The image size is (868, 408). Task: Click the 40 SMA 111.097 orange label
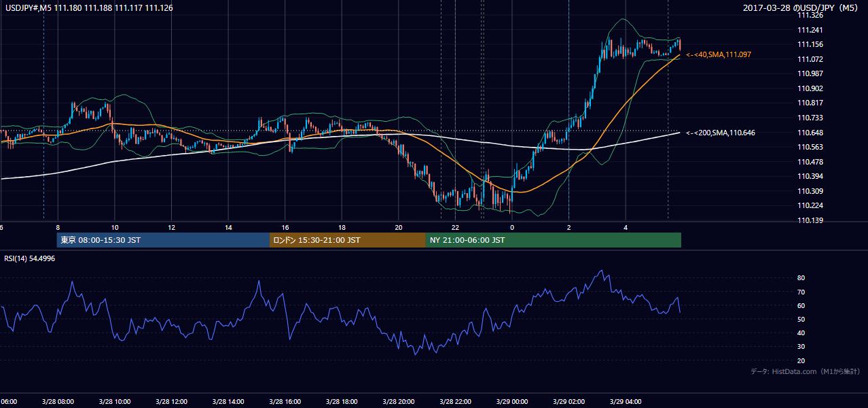(x=719, y=54)
